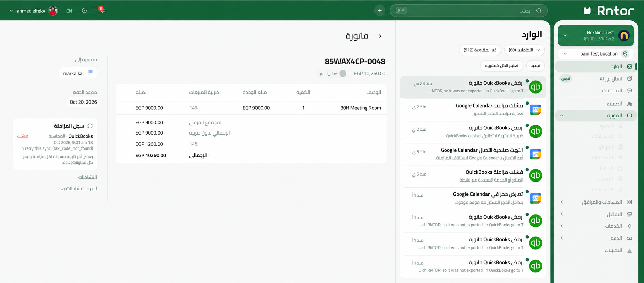
Task: Click the location pin icon beside pain Test Location
Action: (x=625, y=54)
